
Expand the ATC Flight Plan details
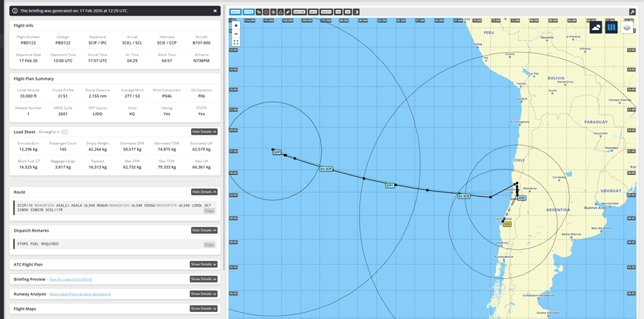pos(204,264)
